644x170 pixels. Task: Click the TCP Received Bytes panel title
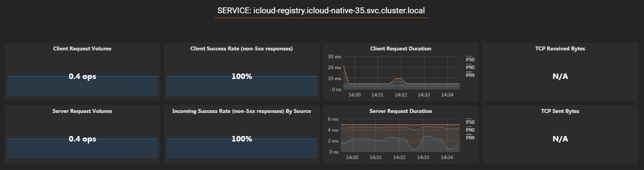[560, 49]
